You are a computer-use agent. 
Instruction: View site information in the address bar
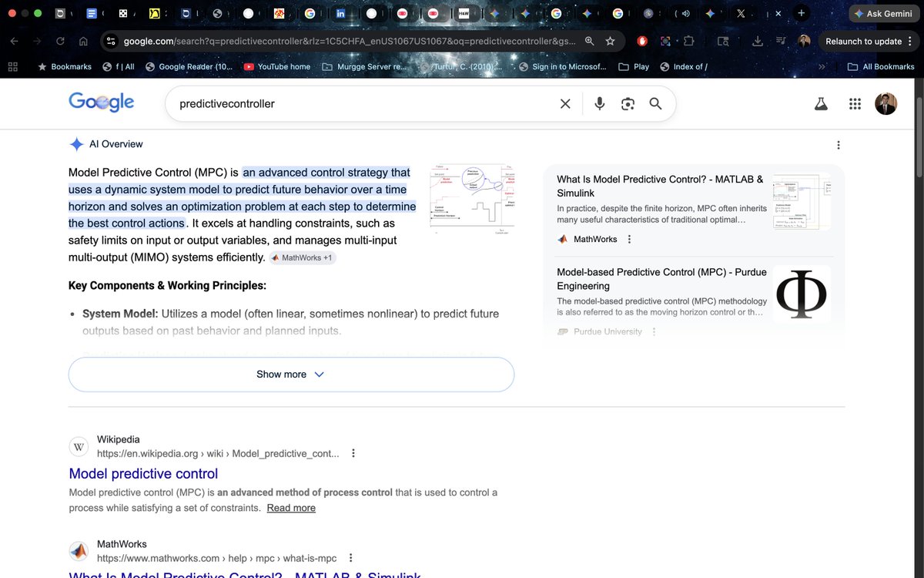pyautogui.click(x=110, y=41)
